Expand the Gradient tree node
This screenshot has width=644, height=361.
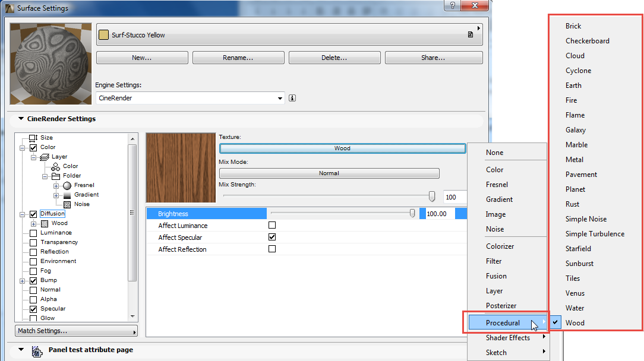point(56,195)
